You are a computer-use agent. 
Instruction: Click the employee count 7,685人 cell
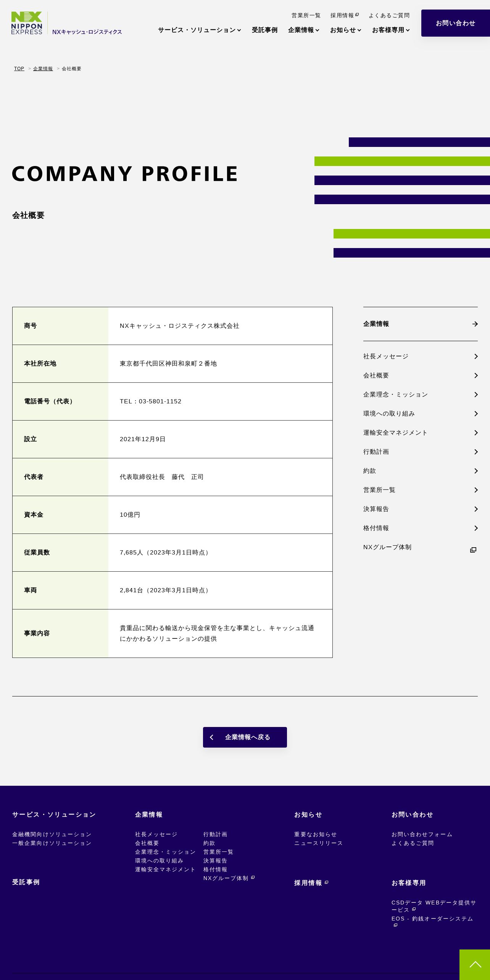pyautogui.click(x=165, y=553)
